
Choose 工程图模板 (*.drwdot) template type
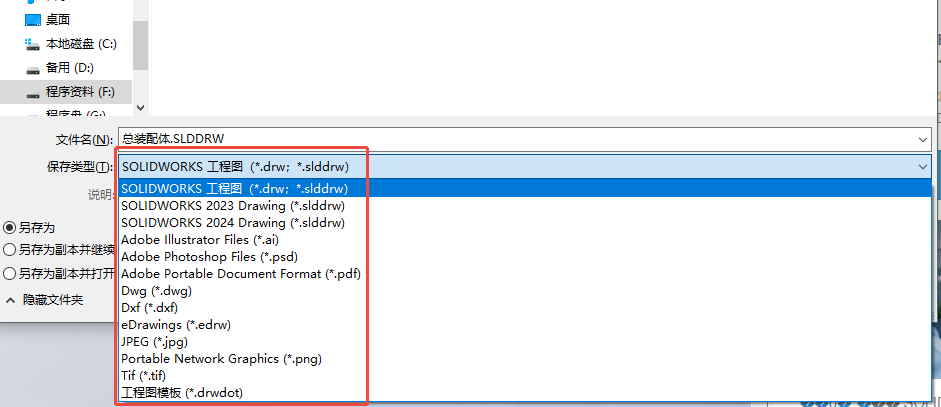[181, 393]
